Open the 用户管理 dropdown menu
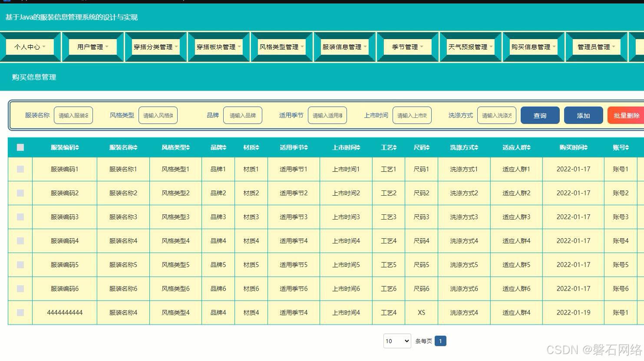 [x=93, y=47]
